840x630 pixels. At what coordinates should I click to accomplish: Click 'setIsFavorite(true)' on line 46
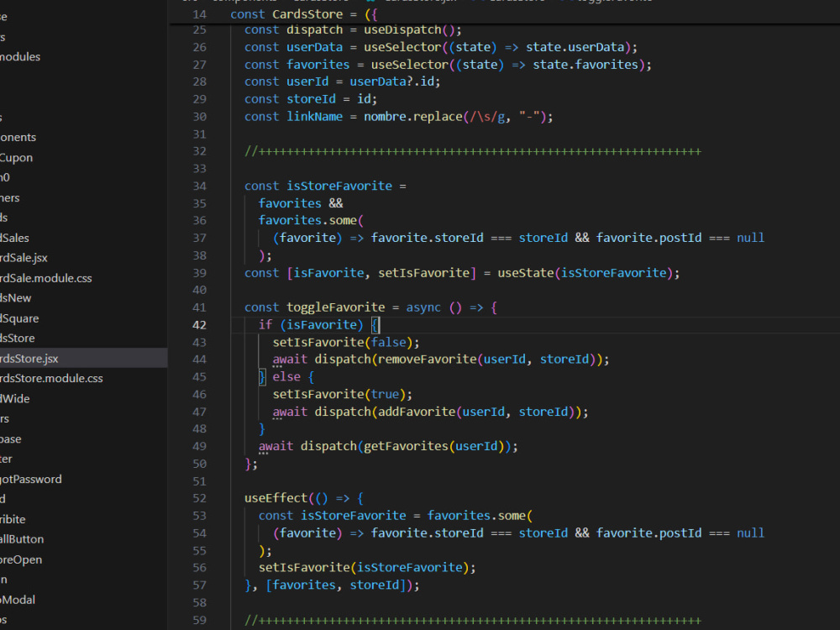coord(339,394)
